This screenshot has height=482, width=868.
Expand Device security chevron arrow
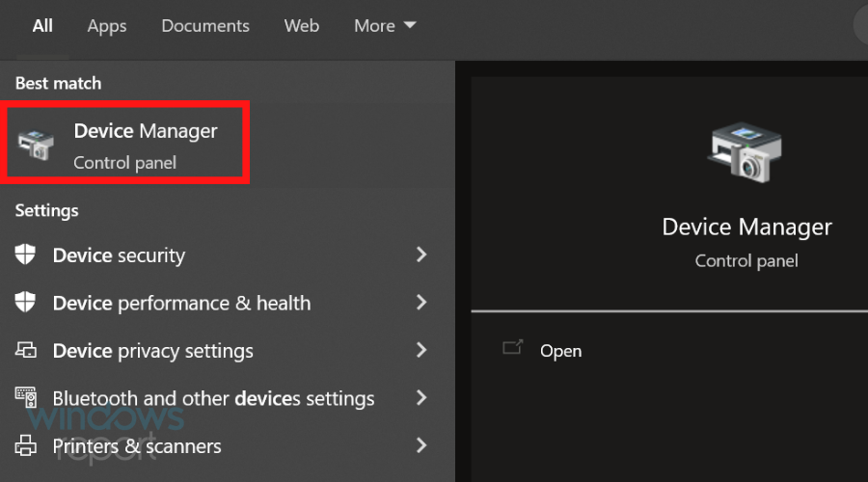[x=421, y=254]
